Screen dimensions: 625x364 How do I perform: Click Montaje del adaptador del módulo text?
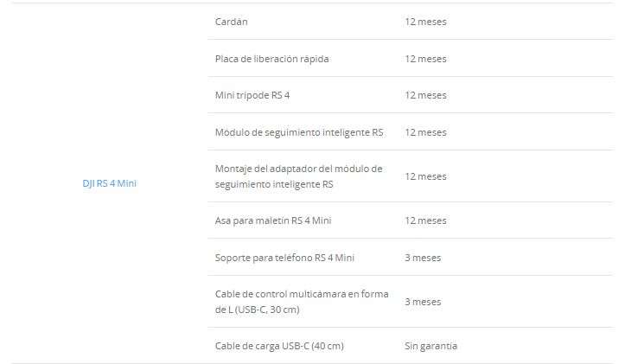pyautogui.click(x=298, y=168)
